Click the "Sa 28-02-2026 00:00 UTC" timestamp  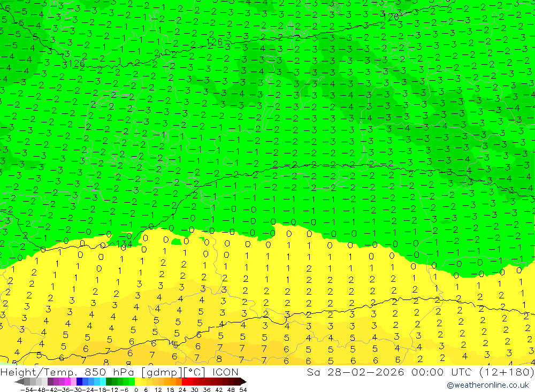click(x=389, y=372)
